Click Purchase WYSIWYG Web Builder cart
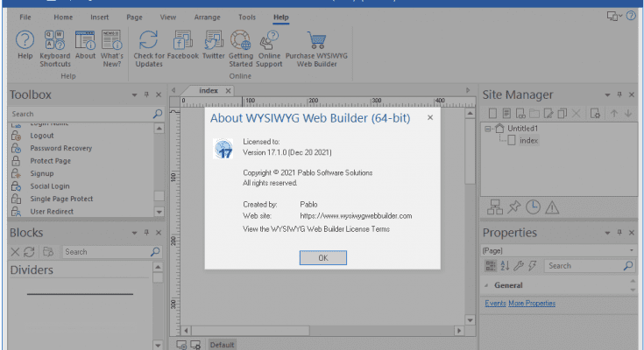 coord(316,49)
